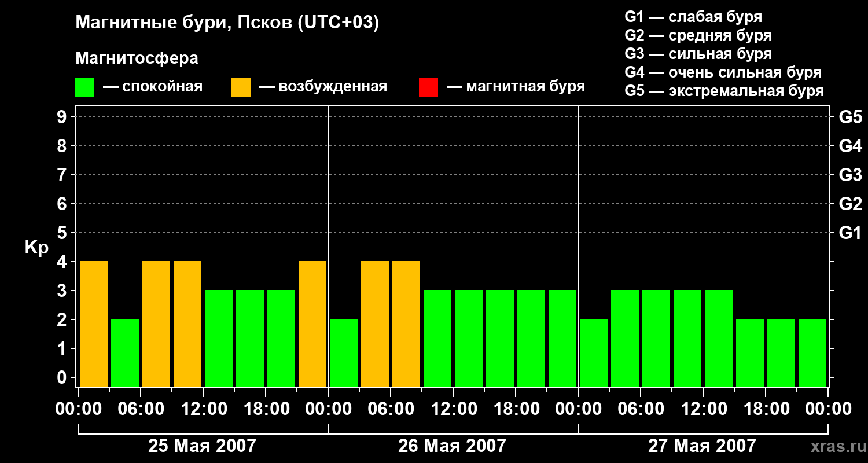
Task: Click the orange 'возбужденная' legend swatch
Action: pos(241,87)
